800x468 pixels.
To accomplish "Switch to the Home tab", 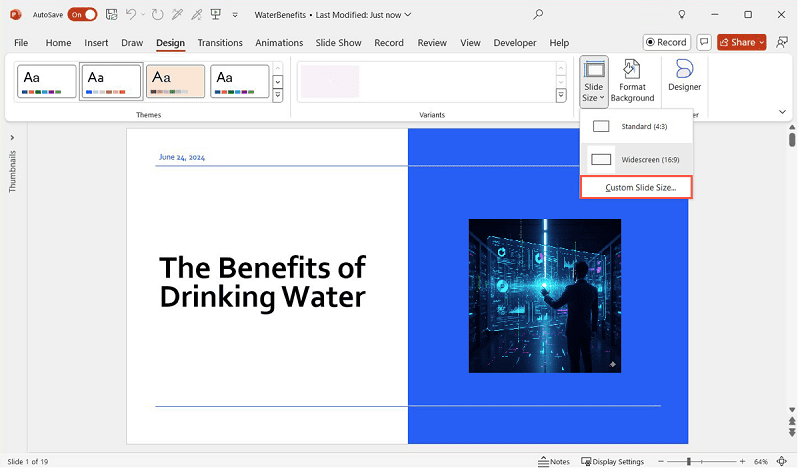I will pyautogui.click(x=58, y=43).
